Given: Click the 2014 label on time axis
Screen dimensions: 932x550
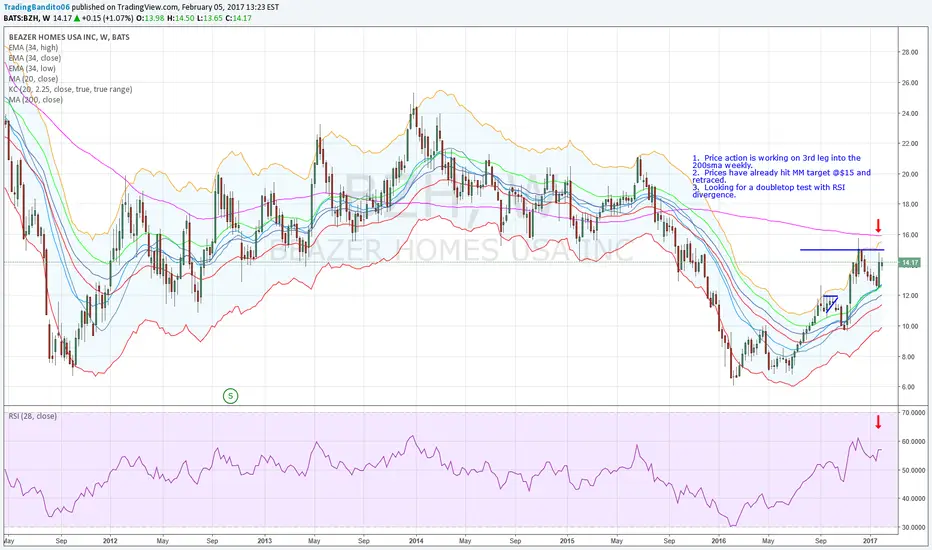Looking at the screenshot, I should (x=416, y=541).
